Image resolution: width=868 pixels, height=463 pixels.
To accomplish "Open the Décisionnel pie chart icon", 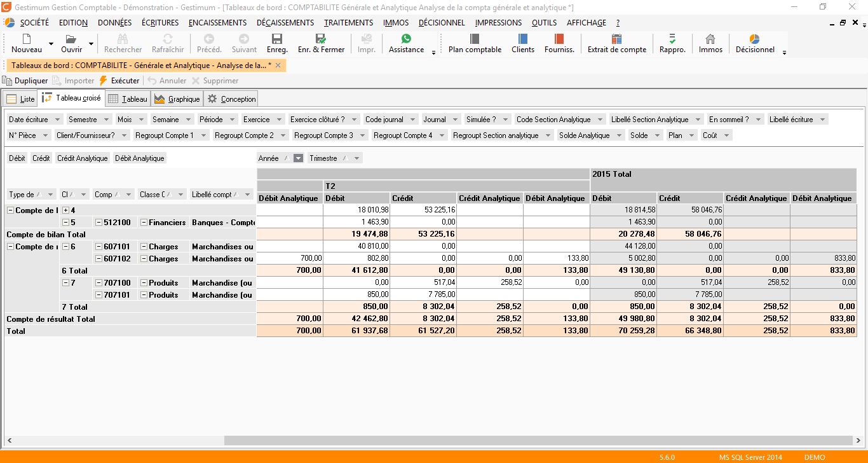I will click(755, 39).
